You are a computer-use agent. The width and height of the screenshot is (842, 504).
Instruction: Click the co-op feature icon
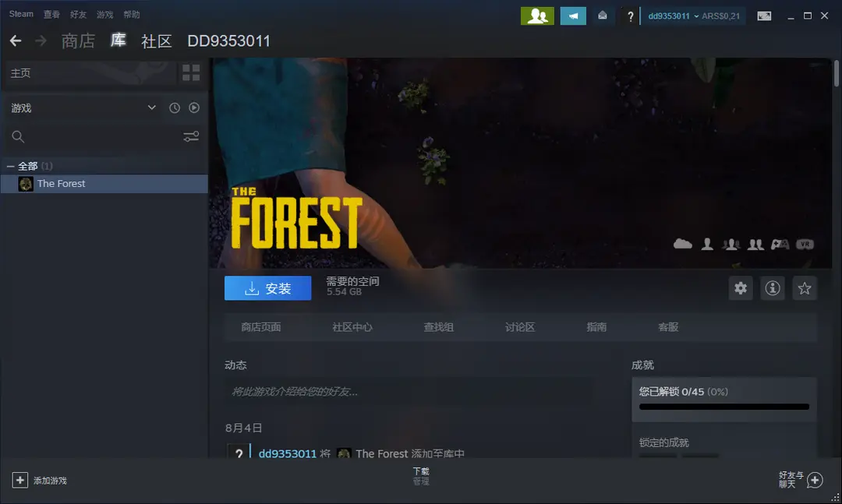tap(755, 245)
